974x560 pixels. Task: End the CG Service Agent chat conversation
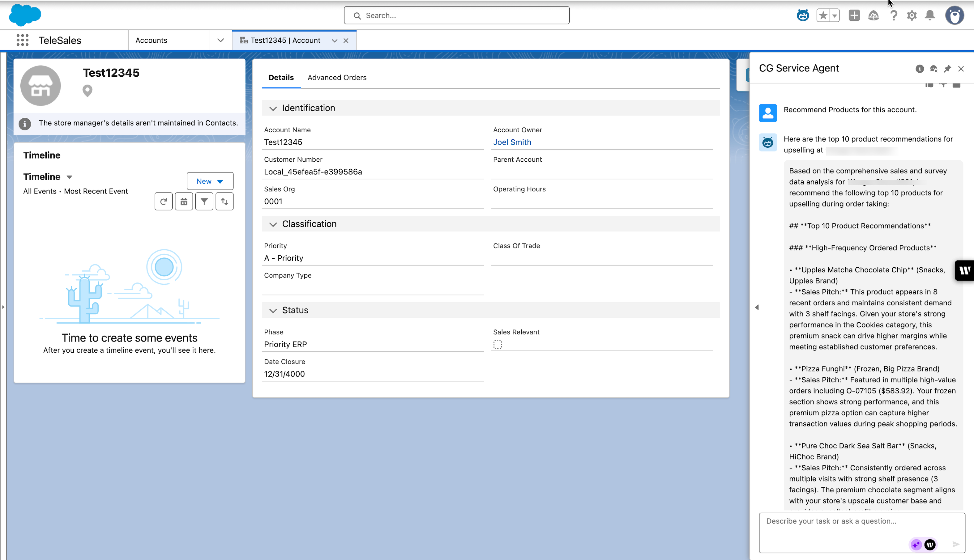pos(933,69)
